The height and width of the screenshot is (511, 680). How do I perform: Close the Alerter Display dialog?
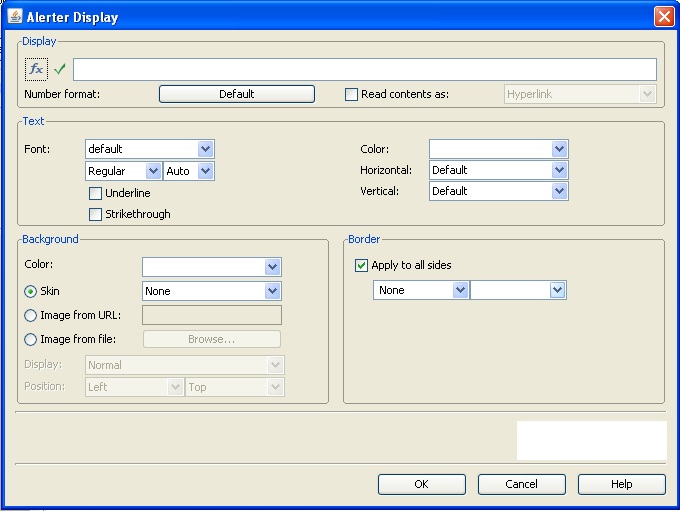tap(664, 17)
